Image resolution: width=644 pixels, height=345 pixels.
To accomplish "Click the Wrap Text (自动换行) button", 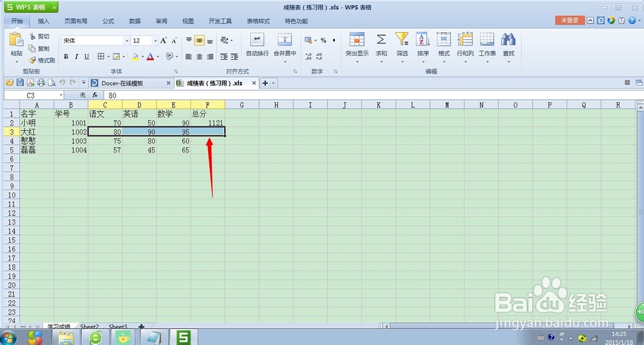I will pos(257,45).
